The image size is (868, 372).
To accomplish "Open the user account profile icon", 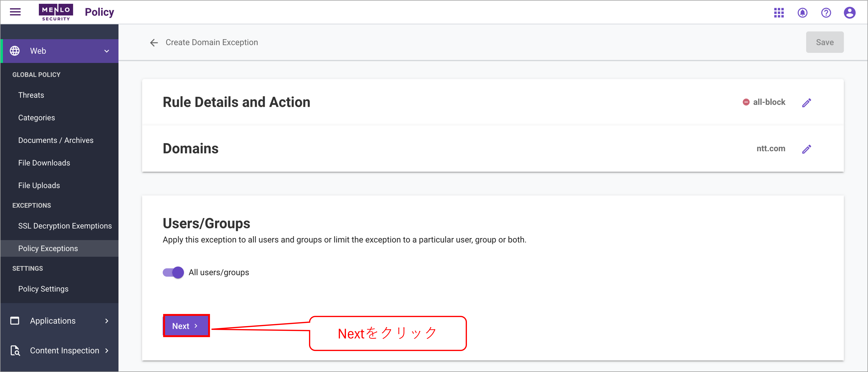I will pos(850,13).
